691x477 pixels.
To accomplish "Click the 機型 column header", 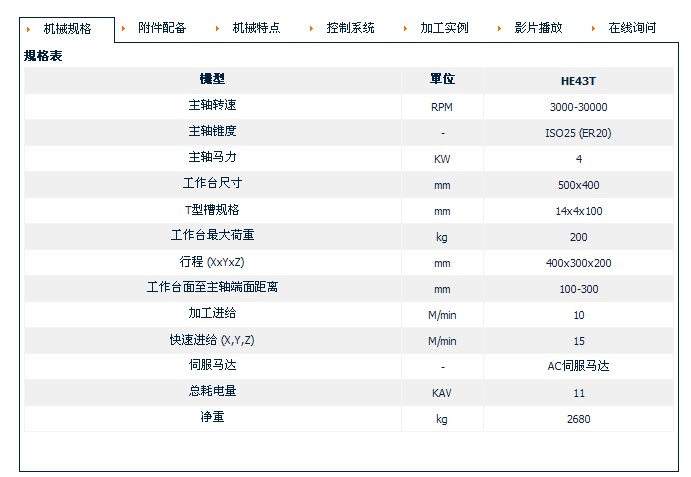I will point(212,79).
